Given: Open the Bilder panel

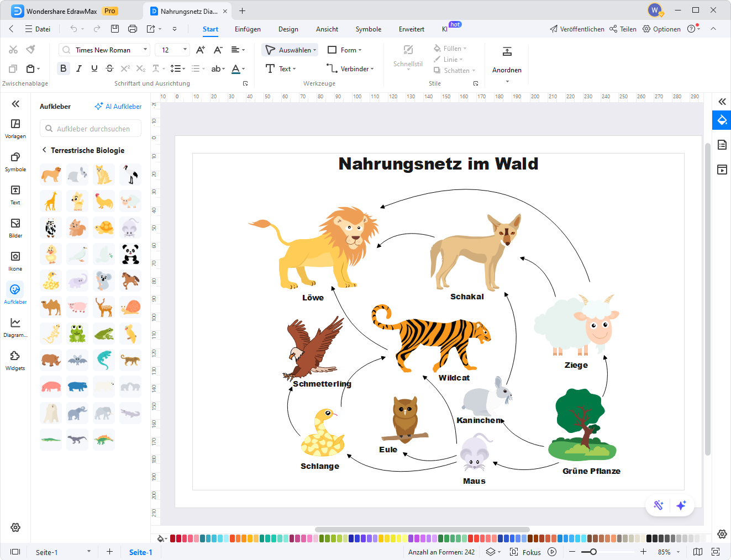Looking at the screenshot, I should (15, 228).
